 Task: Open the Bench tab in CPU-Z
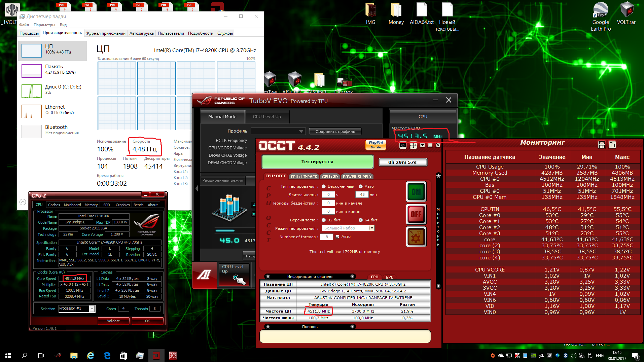tap(138, 205)
